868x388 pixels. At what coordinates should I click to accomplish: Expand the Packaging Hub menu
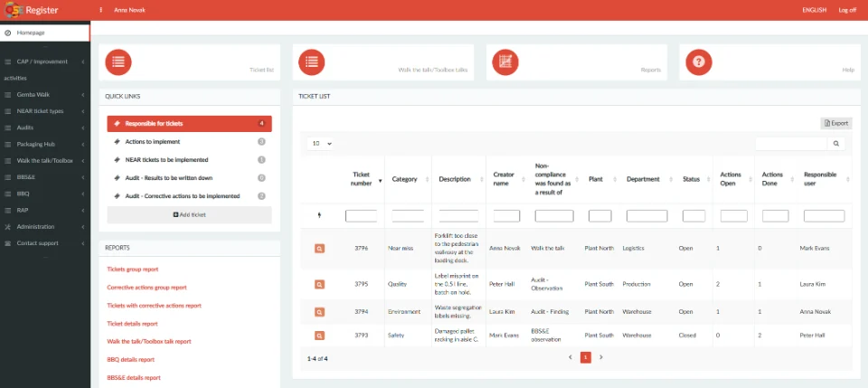tap(45, 145)
